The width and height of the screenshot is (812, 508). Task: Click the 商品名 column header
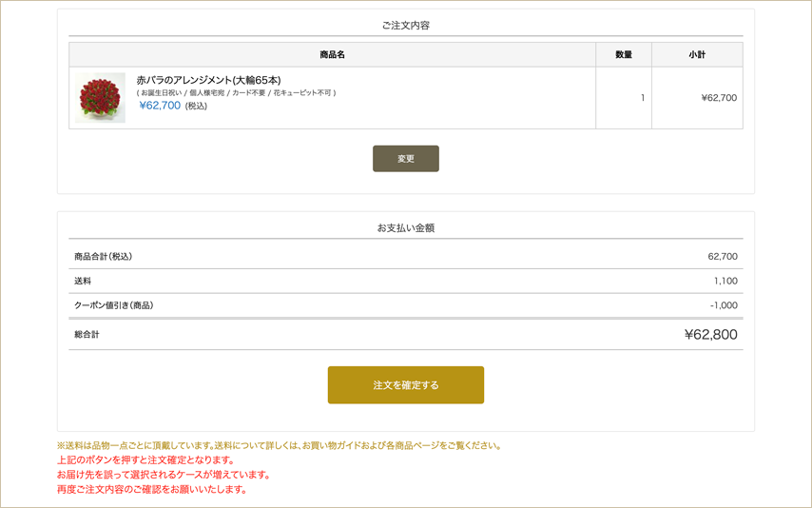click(332, 55)
